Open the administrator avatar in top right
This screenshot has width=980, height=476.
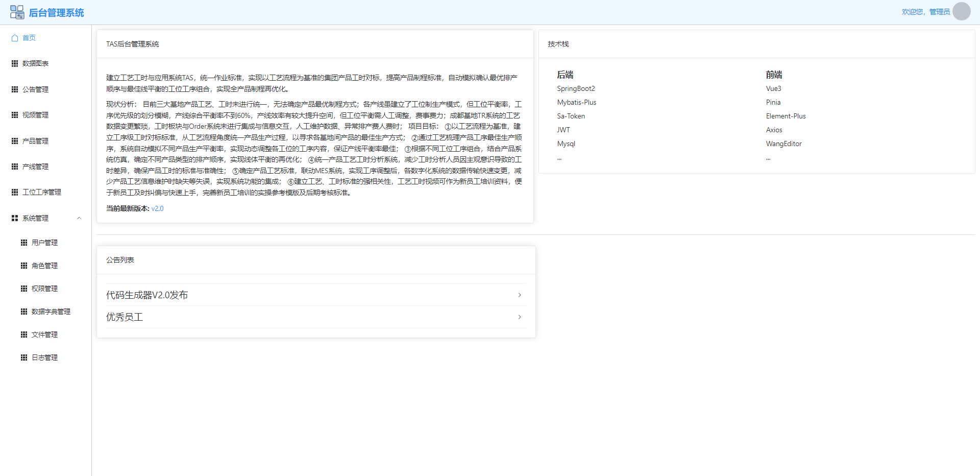[961, 11]
